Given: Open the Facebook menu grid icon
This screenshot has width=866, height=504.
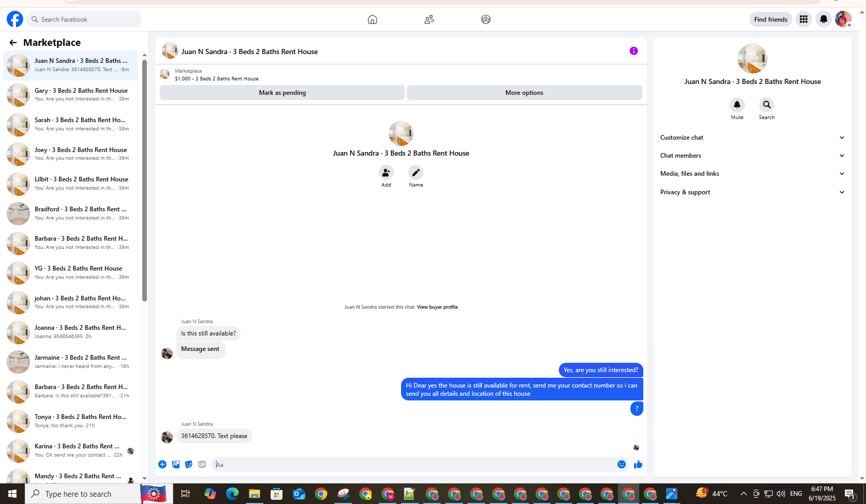Looking at the screenshot, I should tap(803, 19).
